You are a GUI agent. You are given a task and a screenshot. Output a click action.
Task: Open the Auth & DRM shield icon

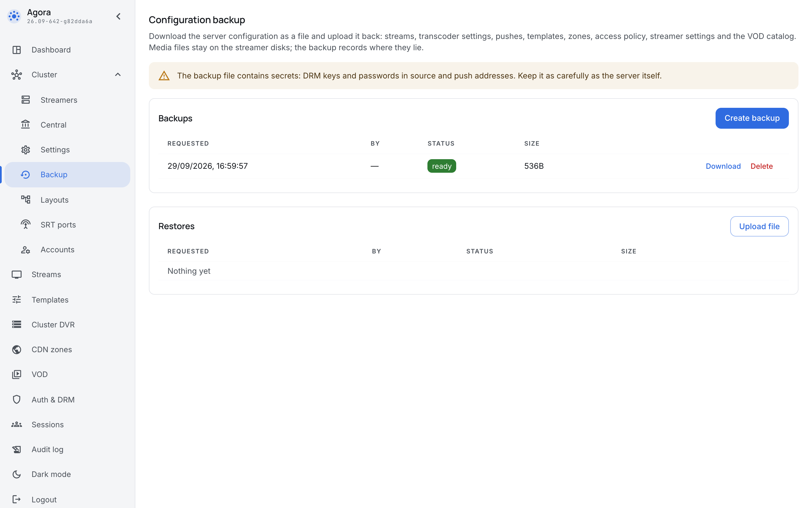[x=16, y=399]
